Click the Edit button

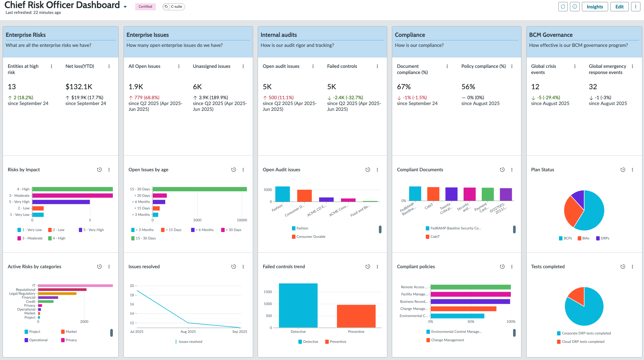(x=619, y=6)
